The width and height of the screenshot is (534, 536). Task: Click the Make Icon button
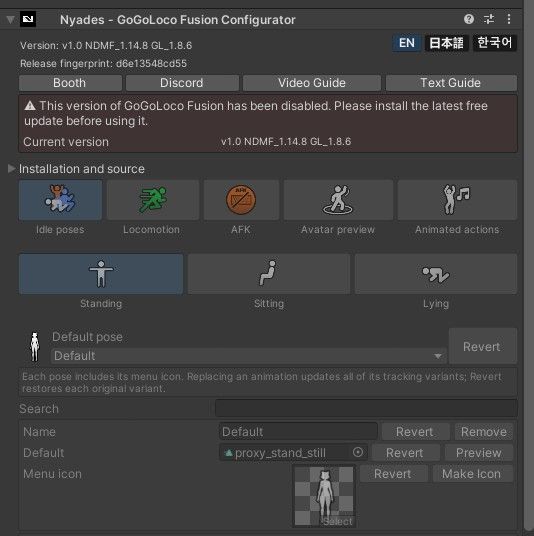472,474
